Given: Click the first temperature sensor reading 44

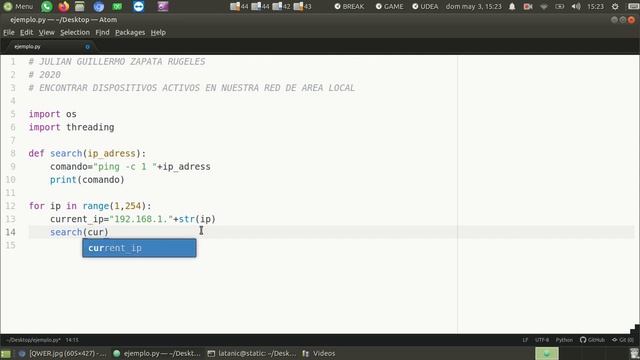Looking at the screenshot, I should point(239,6).
